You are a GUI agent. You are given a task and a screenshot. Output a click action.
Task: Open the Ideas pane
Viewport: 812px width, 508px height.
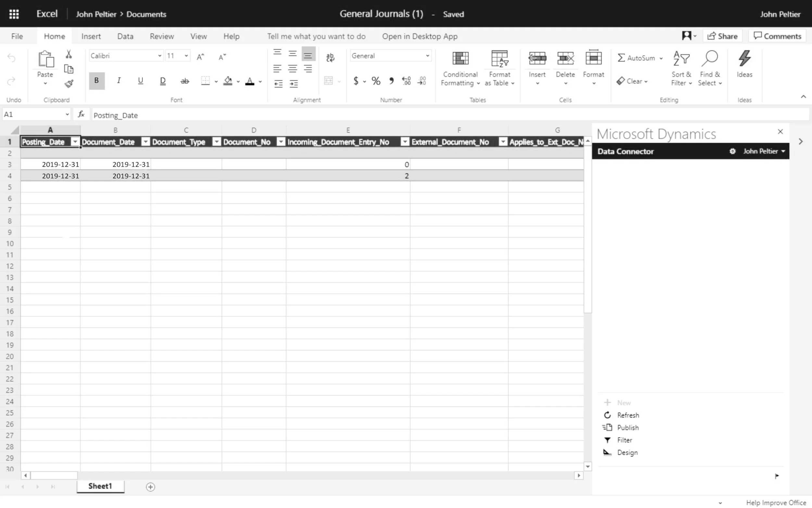click(x=744, y=66)
